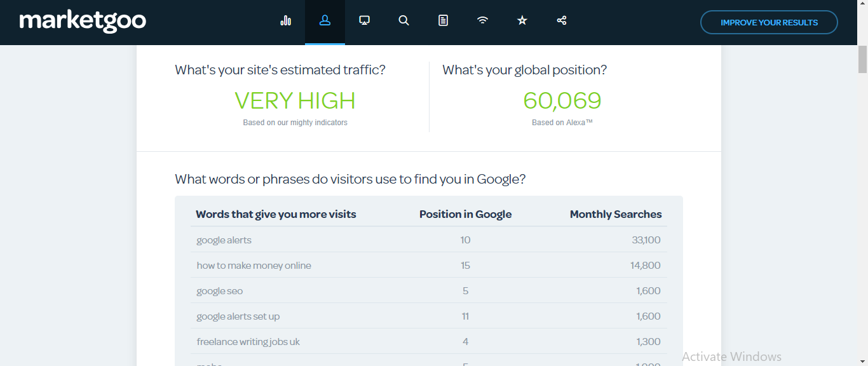Click the Improve Your Results button
Image resolution: width=868 pixels, height=366 pixels.
[769, 22]
